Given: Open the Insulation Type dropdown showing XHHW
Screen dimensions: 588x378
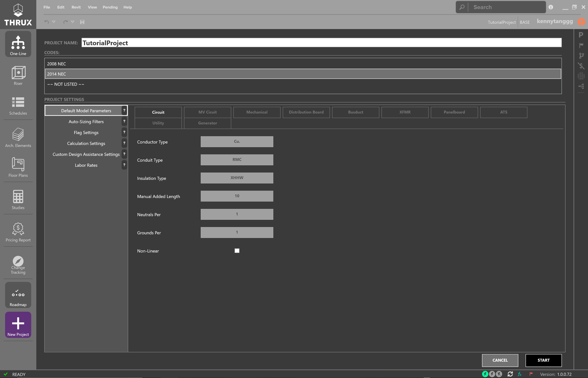Looking at the screenshot, I should 237,178.
